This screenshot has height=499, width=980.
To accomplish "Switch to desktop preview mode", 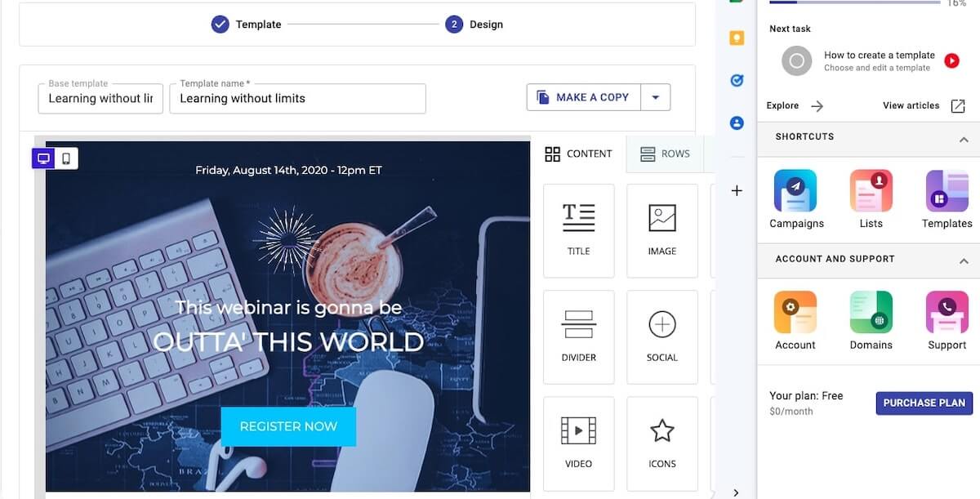I will click(44, 158).
